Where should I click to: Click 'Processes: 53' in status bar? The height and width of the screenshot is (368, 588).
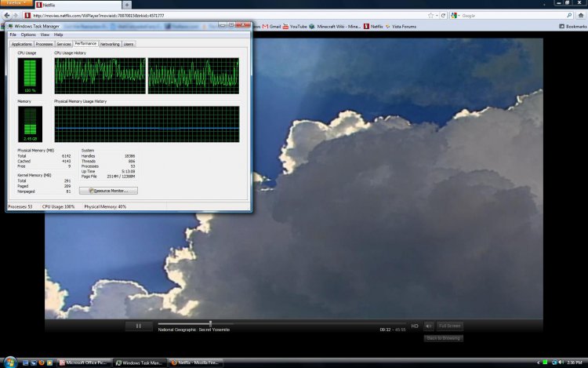[x=20, y=206]
